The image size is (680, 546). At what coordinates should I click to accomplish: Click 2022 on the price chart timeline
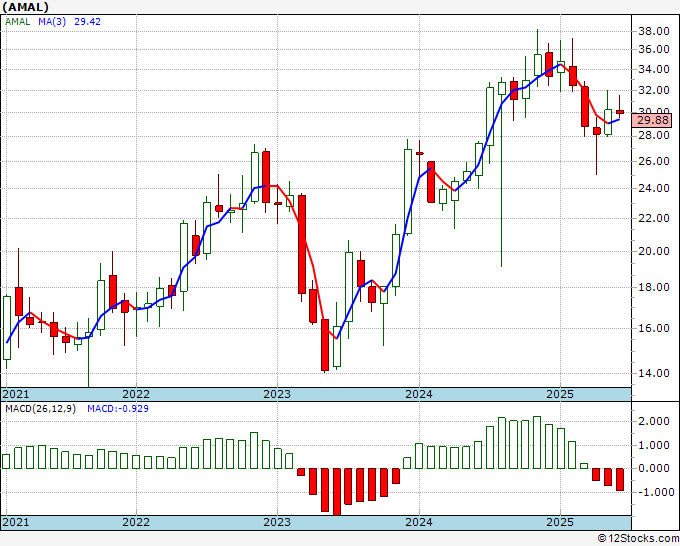point(136,394)
